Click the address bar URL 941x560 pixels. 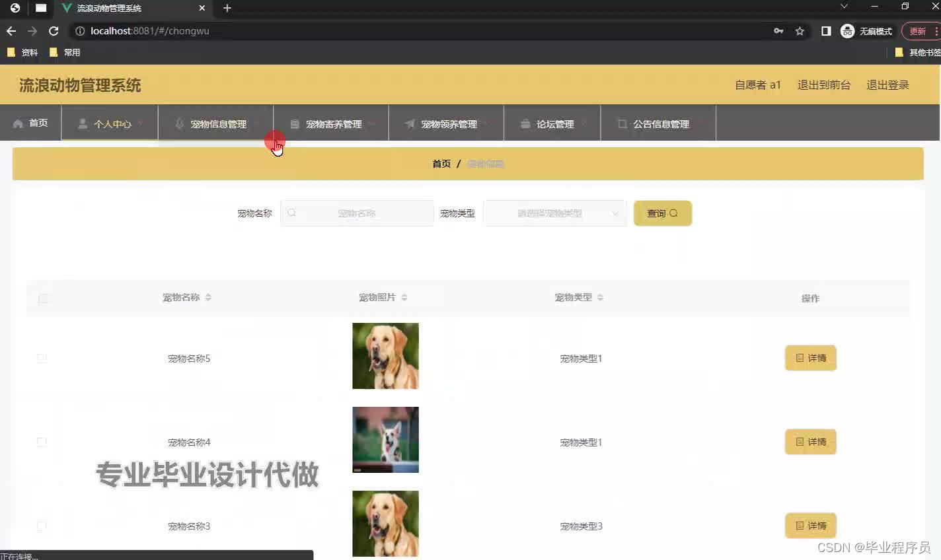150,31
